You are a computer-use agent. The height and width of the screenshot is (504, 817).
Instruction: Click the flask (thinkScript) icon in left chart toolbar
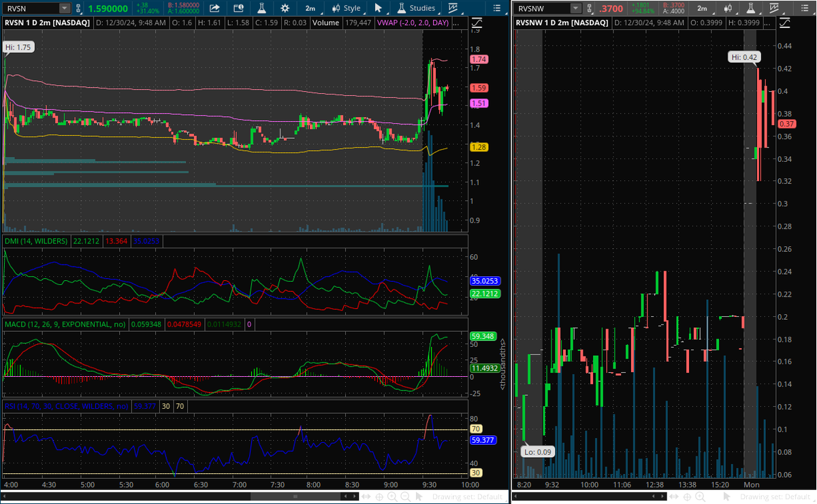click(261, 8)
